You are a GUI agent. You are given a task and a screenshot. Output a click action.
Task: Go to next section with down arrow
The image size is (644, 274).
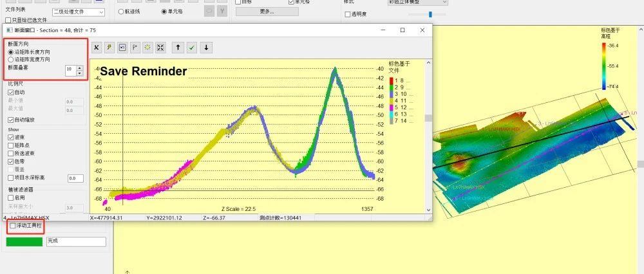[206, 48]
